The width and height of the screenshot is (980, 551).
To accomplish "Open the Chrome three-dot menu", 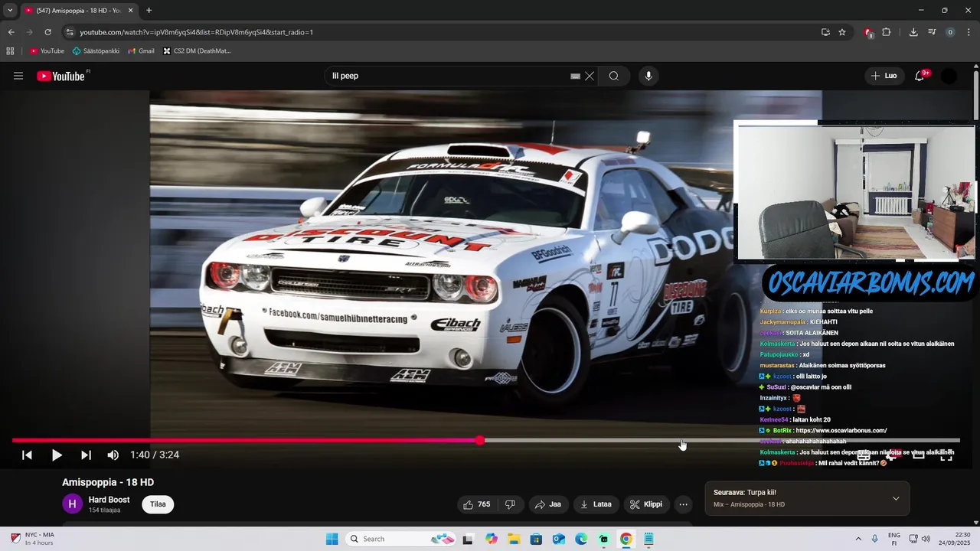I will [969, 32].
